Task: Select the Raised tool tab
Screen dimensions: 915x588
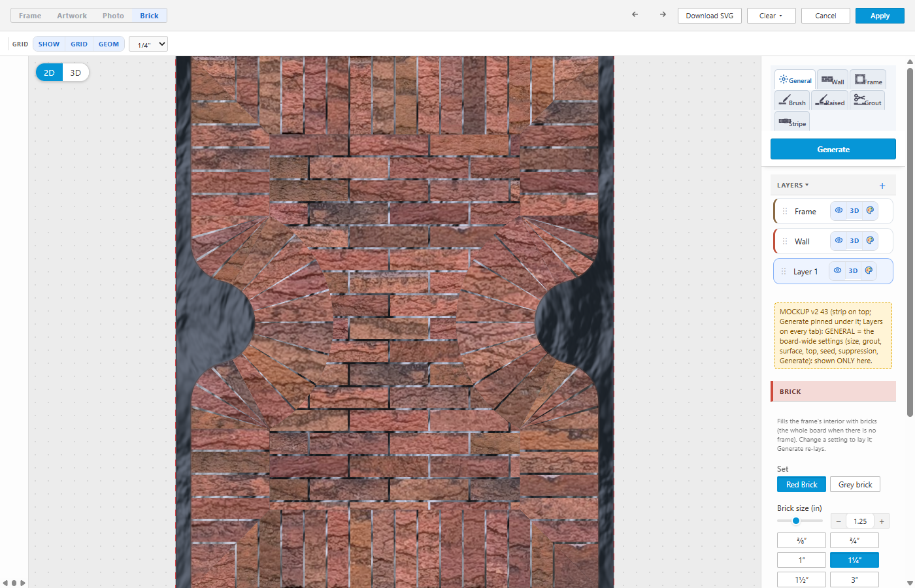Action: (x=829, y=101)
